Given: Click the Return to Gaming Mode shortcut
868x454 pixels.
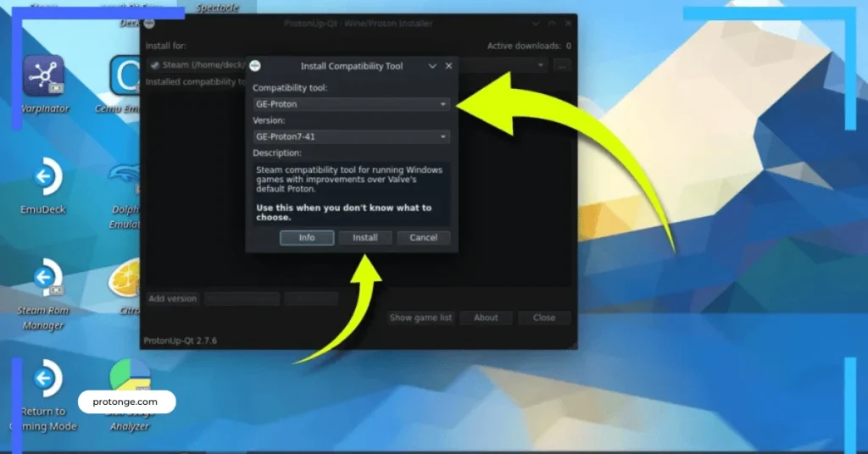Looking at the screenshot, I should [x=44, y=379].
